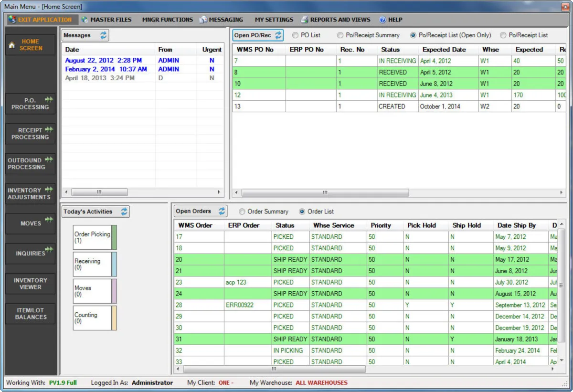Select the Order Summary radio button
Viewport: 573px width, 392px height.
tap(242, 212)
